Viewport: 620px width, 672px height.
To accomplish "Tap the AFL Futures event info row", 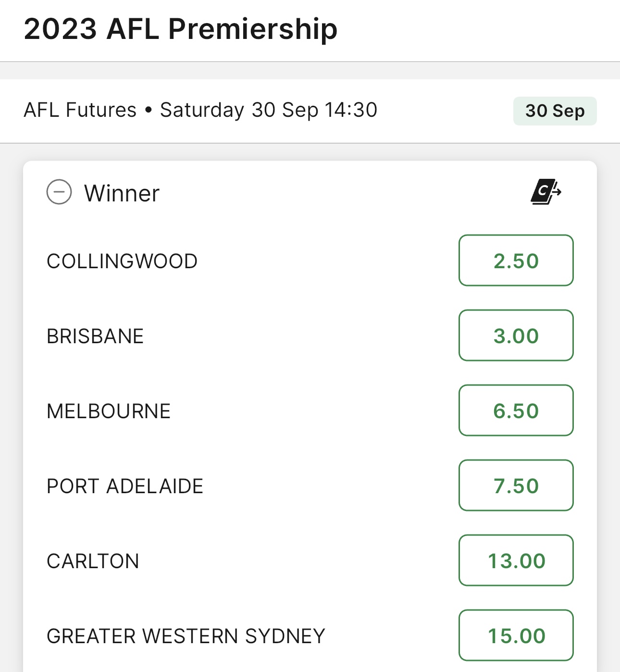I will [x=310, y=111].
